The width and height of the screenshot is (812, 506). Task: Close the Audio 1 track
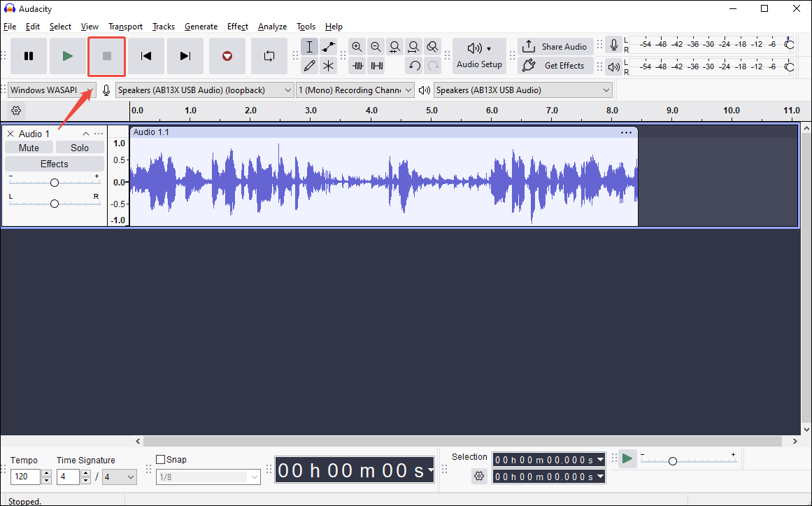coord(10,134)
